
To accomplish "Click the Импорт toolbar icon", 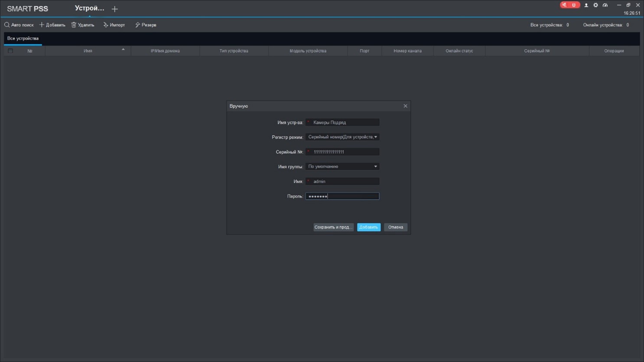I will point(106,25).
